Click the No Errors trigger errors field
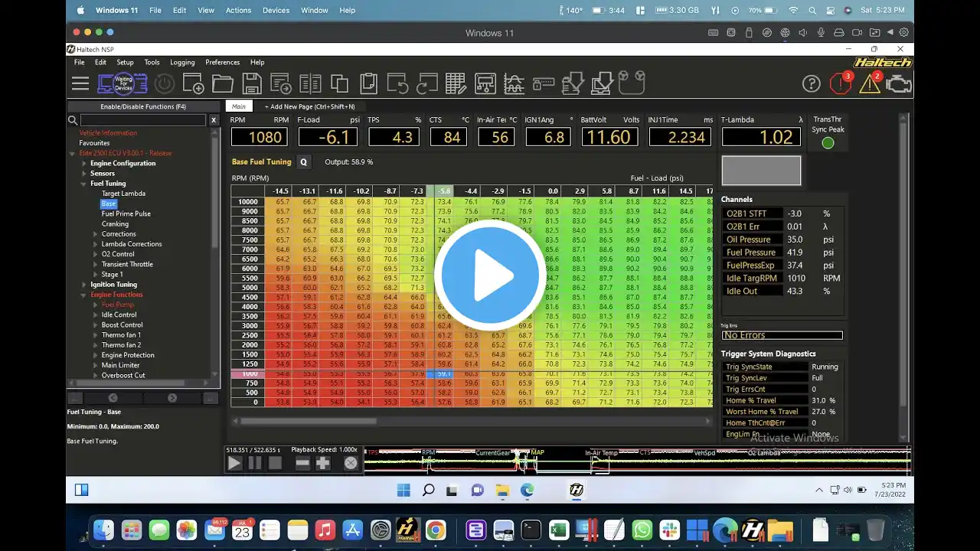 (x=782, y=335)
